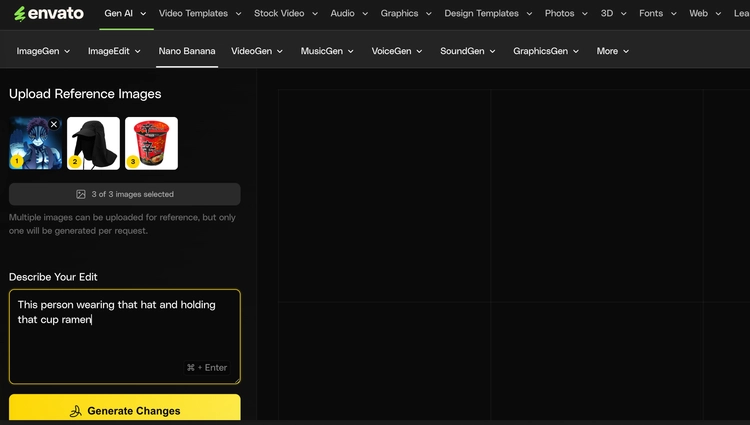Open the More dropdown menu
Screen dimensions: 750x425
coord(612,51)
